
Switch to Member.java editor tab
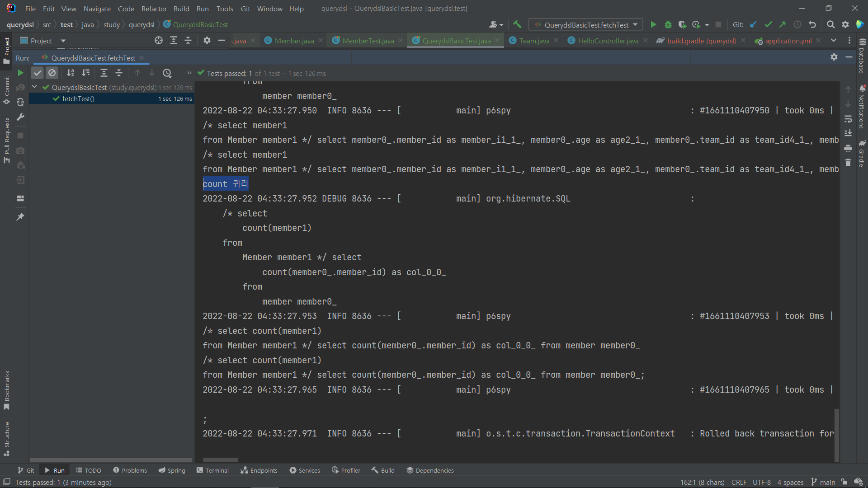[294, 41]
